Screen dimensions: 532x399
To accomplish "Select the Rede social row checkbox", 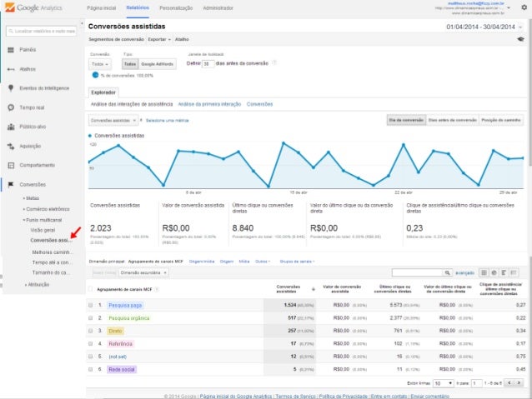I will [91, 369].
